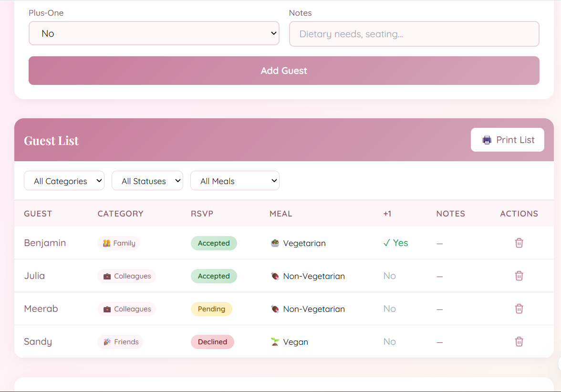Click the Friends party icon for Sandy
Screen dimensions: 561x392
pos(106,342)
